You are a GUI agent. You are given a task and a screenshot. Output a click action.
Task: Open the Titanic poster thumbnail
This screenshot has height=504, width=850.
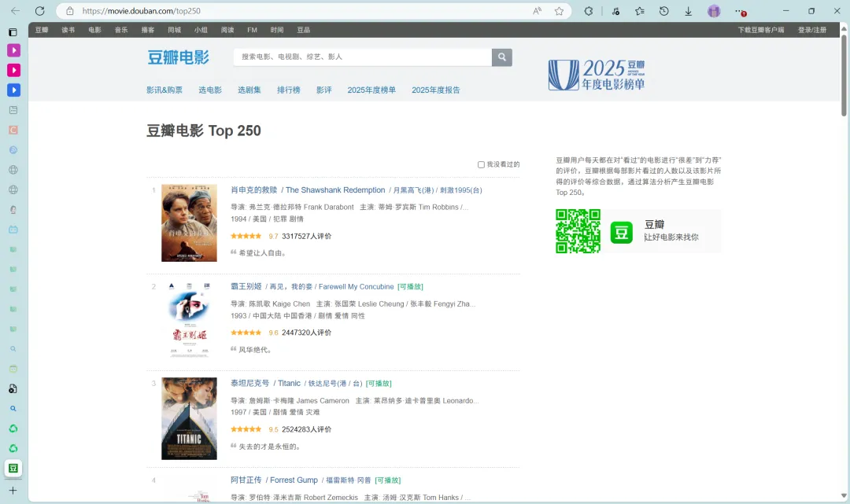189,418
